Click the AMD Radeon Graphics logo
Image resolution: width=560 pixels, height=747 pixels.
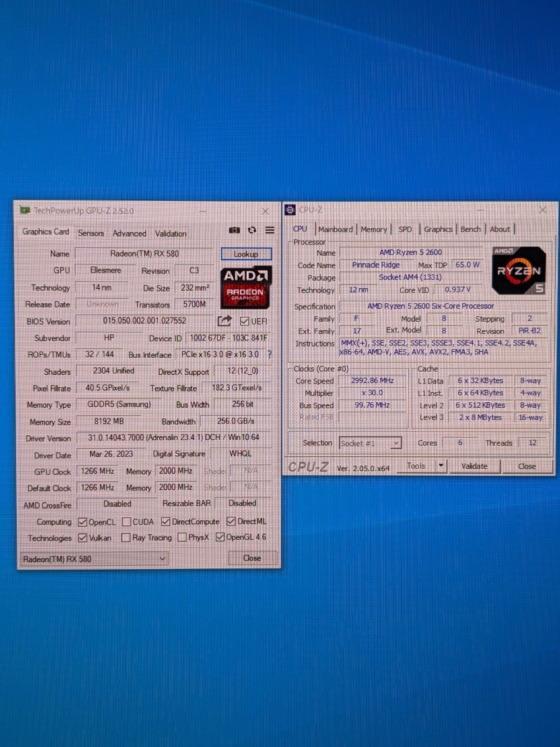(x=246, y=288)
